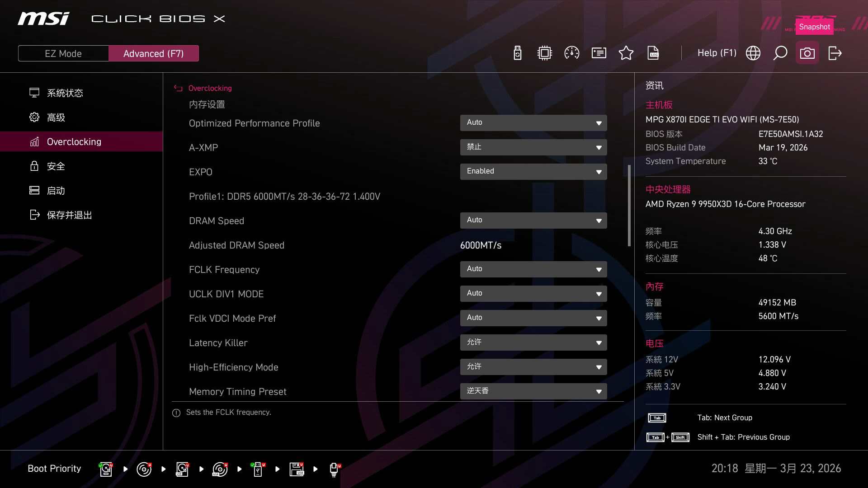Expand the A-XMP dropdown
868x488 pixels.
(533, 147)
